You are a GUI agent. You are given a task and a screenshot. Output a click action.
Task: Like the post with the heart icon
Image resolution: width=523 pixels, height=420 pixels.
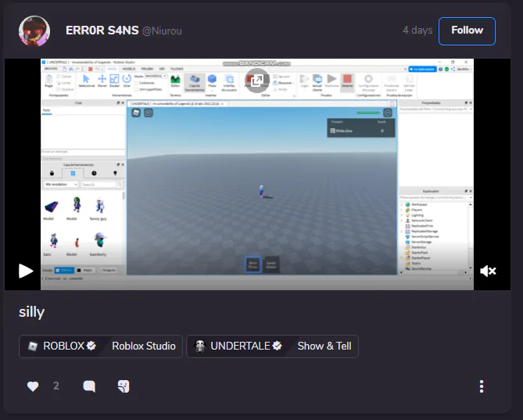pos(33,386)
